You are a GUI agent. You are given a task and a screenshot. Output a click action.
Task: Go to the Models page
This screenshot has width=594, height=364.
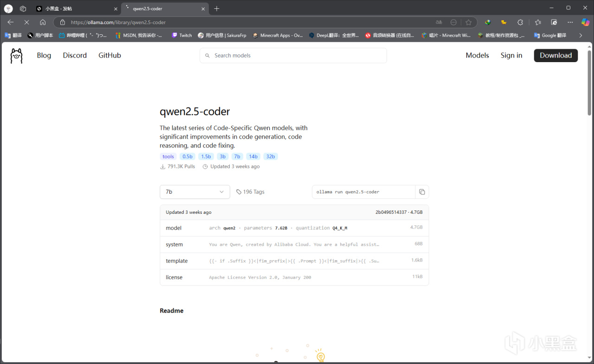coord(478,56)
